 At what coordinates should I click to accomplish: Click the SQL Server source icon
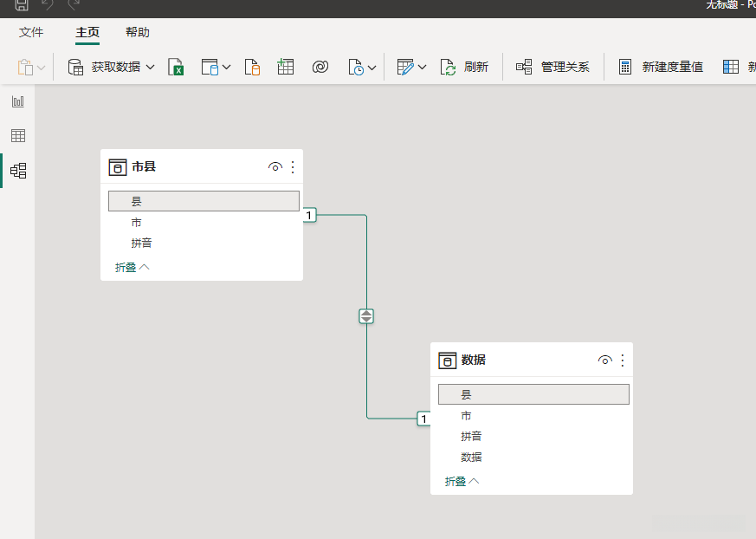tap(252, 67)
